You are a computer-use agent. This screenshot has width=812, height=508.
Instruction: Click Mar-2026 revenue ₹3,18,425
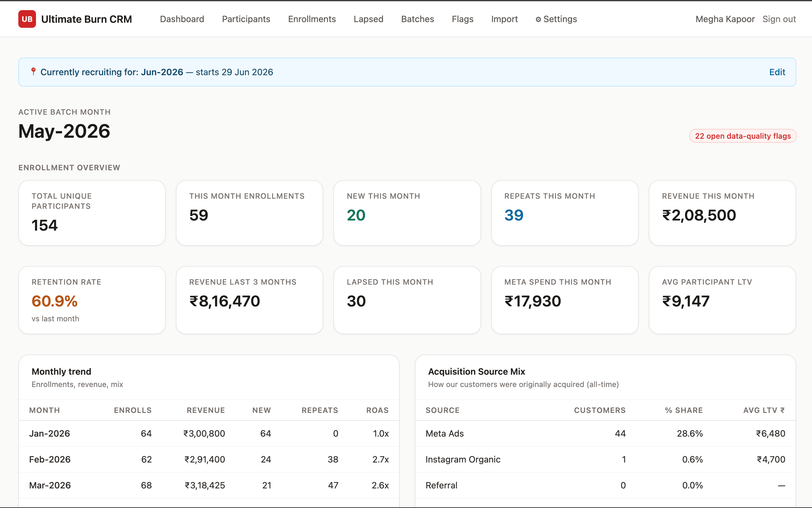point(205,485)
